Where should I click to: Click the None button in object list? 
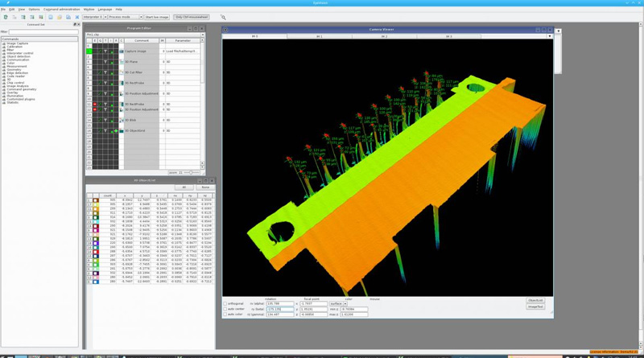(x=205, y=187)
